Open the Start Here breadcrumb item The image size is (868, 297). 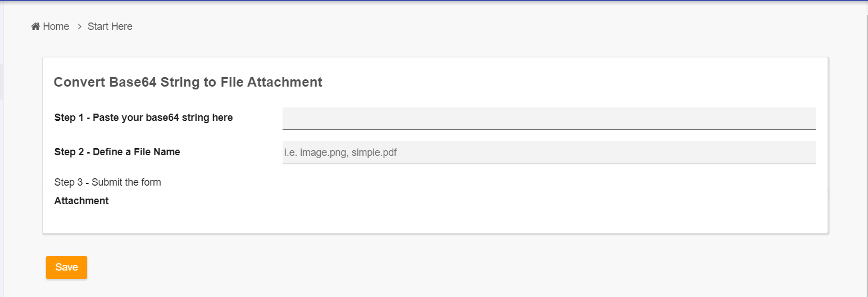coord(110,26)
